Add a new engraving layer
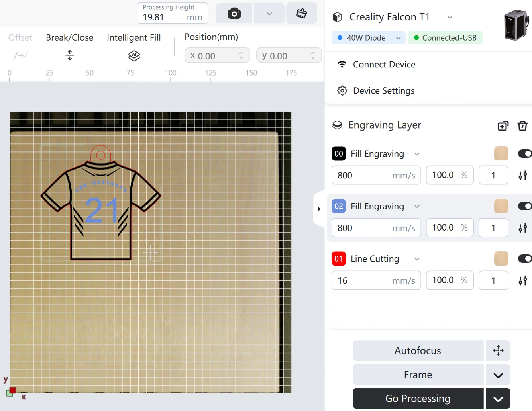Image resolution: width=532 pixels, height=411 pixels. click(x=503, y=126)
